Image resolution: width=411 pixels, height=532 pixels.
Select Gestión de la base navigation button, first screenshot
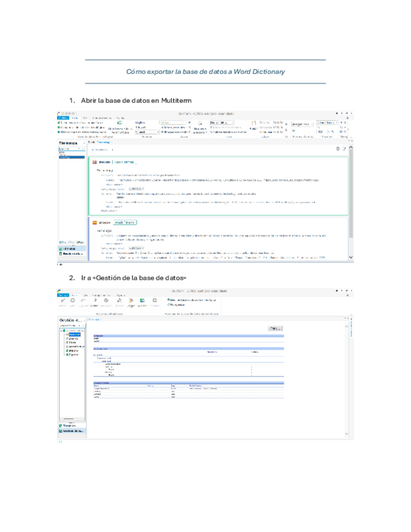pos(72,253)
